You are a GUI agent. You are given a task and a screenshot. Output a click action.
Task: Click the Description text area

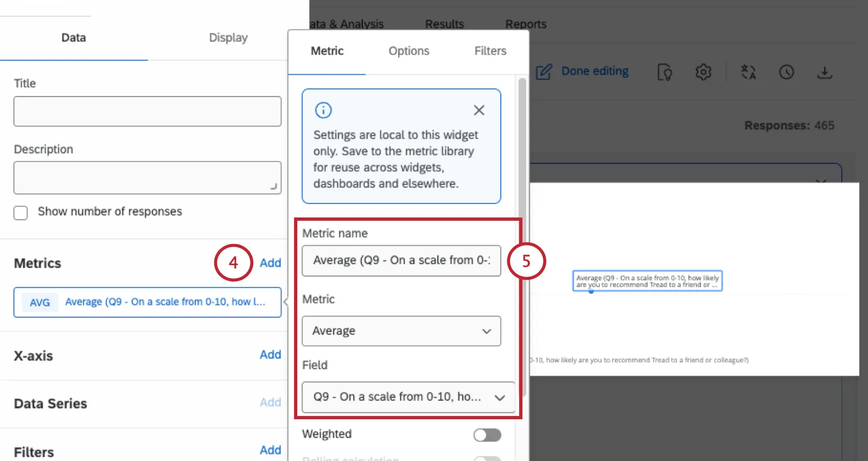[148, 177]
